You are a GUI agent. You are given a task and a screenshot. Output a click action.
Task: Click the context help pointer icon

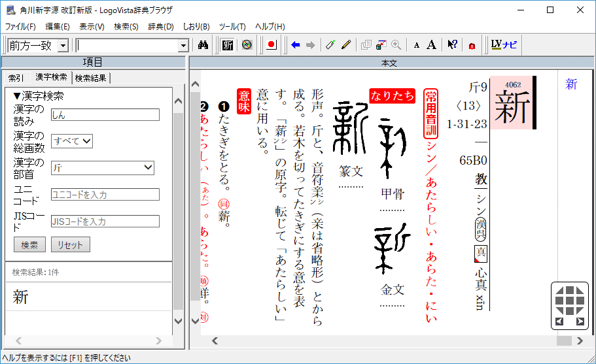tap(452, 45)
